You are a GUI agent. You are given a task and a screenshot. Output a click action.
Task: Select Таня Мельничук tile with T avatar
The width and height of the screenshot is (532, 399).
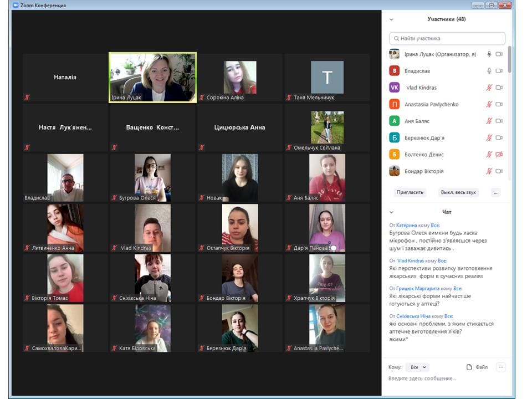[327, 78]
